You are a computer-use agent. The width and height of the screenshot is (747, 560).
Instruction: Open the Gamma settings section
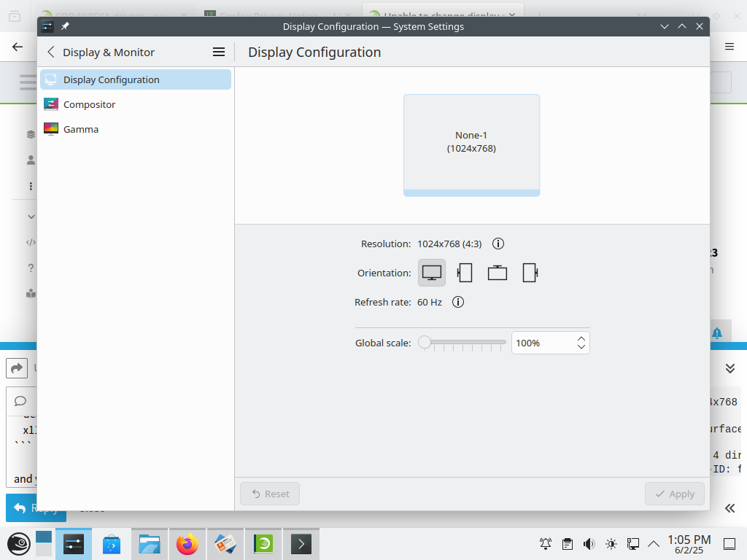tap(80, 129)
